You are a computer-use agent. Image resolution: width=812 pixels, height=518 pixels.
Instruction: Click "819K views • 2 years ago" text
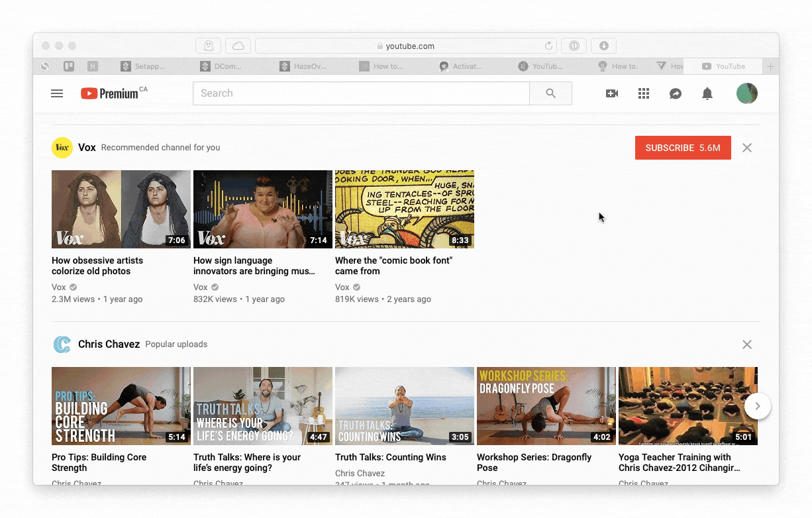[383, 299]
